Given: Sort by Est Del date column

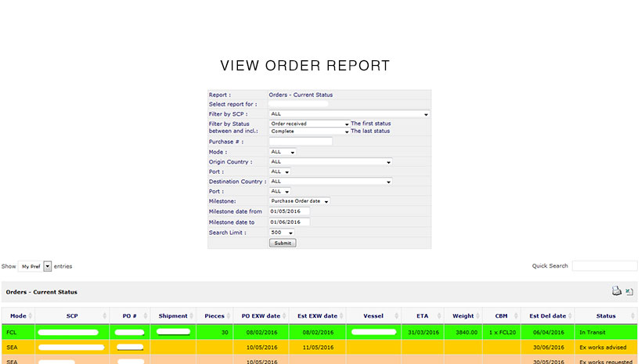Looking at the screenshot, I should 547,316.
